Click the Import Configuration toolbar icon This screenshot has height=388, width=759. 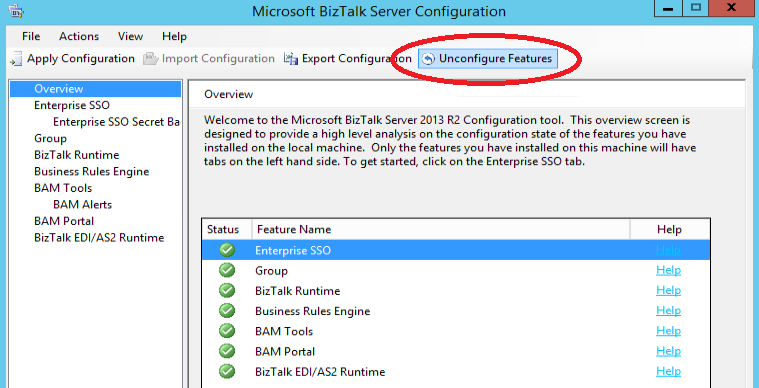[151, 59]
